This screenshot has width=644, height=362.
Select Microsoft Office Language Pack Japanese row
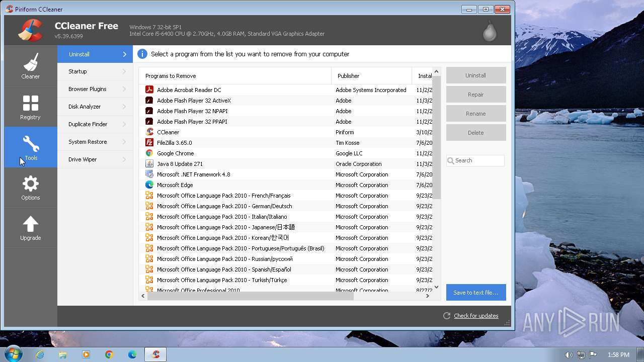pyautogui.click(x=285, y=227)
